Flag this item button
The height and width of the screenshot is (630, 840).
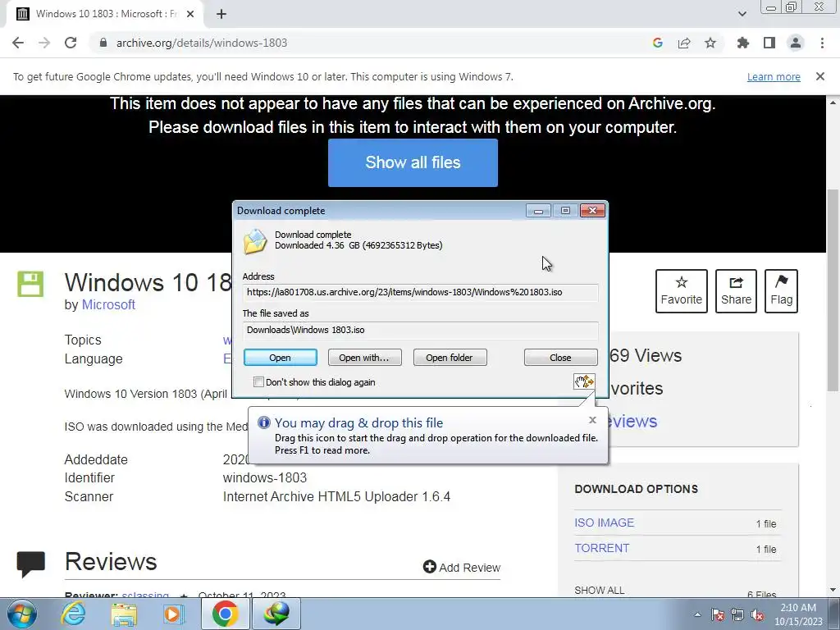tap(781, 291)
